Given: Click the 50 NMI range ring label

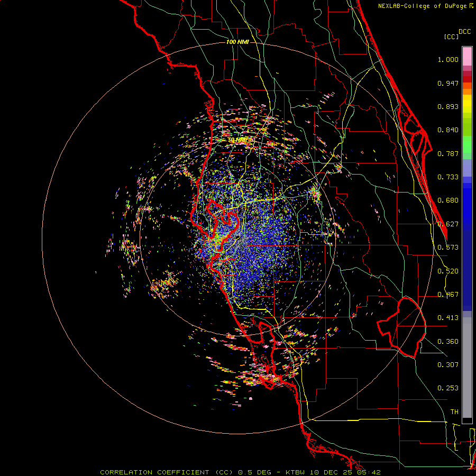Looking at the screenshot, I should 237,140.
